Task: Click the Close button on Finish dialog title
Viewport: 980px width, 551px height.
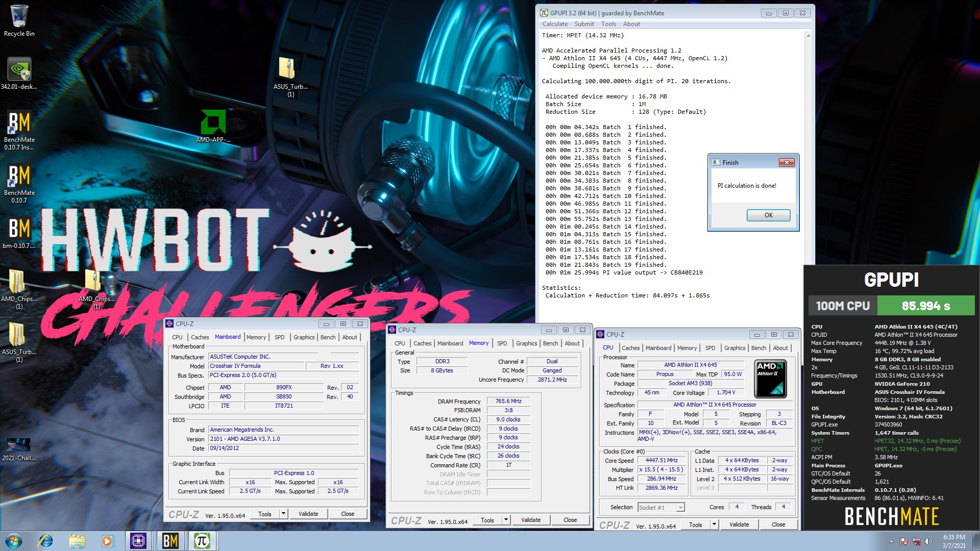Action: pyautogui.click(x=787, y=162)
